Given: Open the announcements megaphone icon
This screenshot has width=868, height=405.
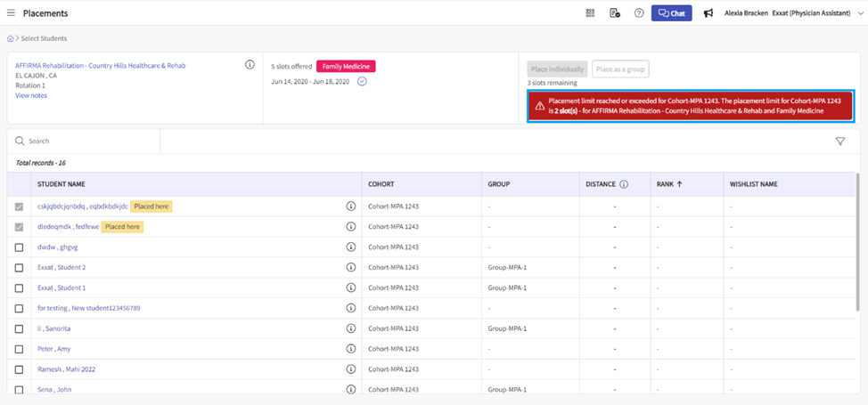Looking at the screenshot, I should pyautogui.click(x=708, y=13).
